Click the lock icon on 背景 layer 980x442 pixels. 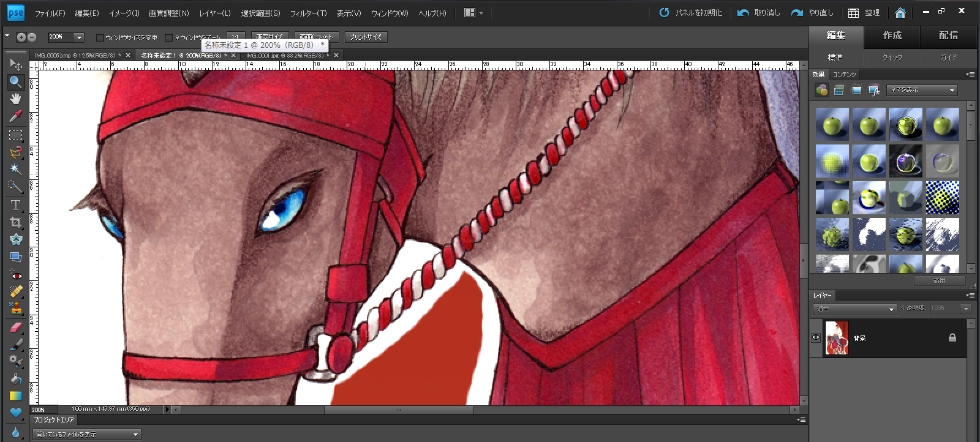tap(952, 337)
